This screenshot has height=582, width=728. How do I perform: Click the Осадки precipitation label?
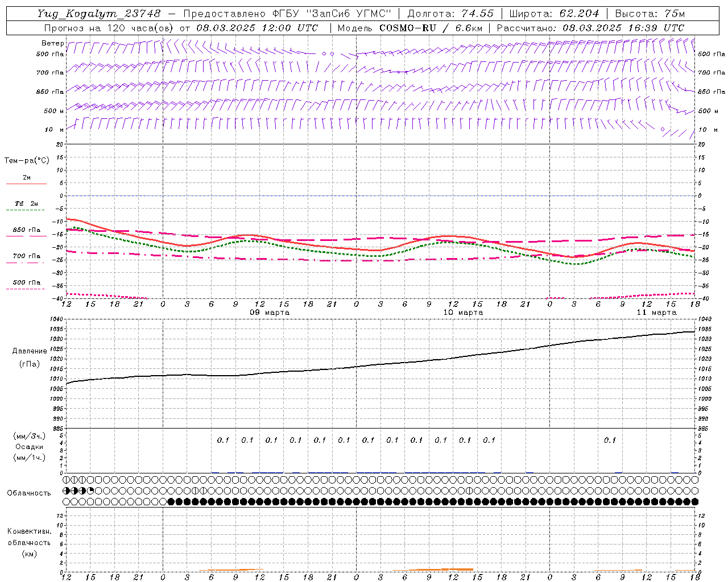click(30, 447)
